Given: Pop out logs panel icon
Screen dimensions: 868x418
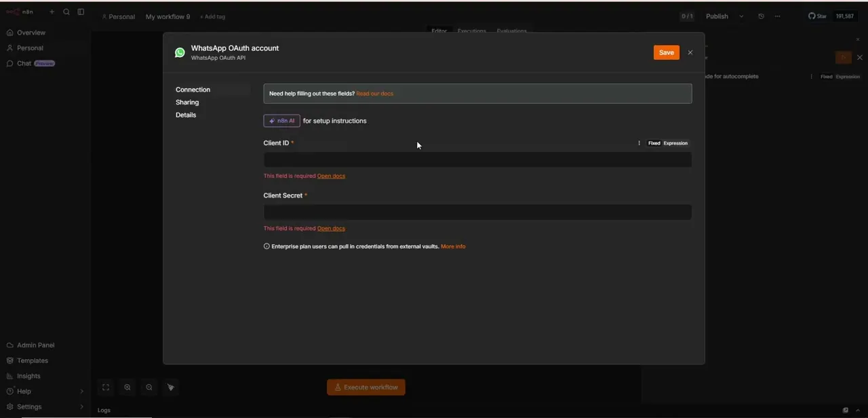Looking at the screenshot, I should 845,411.
